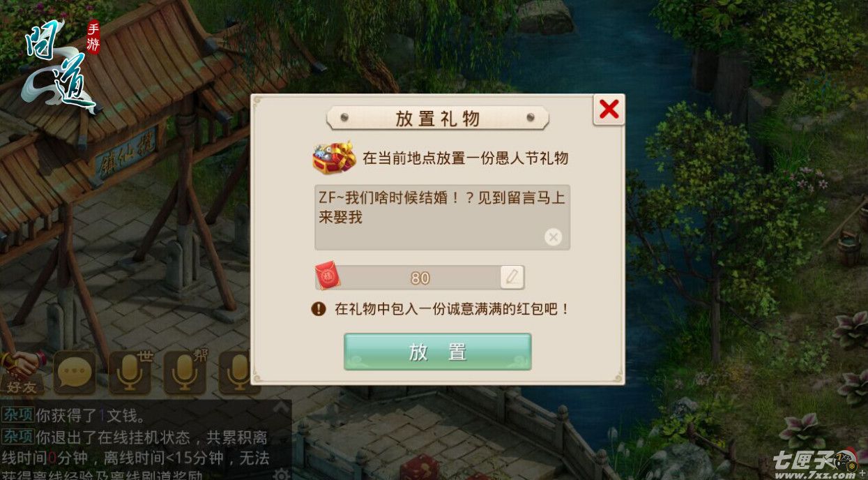
Task: Open the chat speech bubble icon
Action: pyautogui.click(x=75, y=373)
